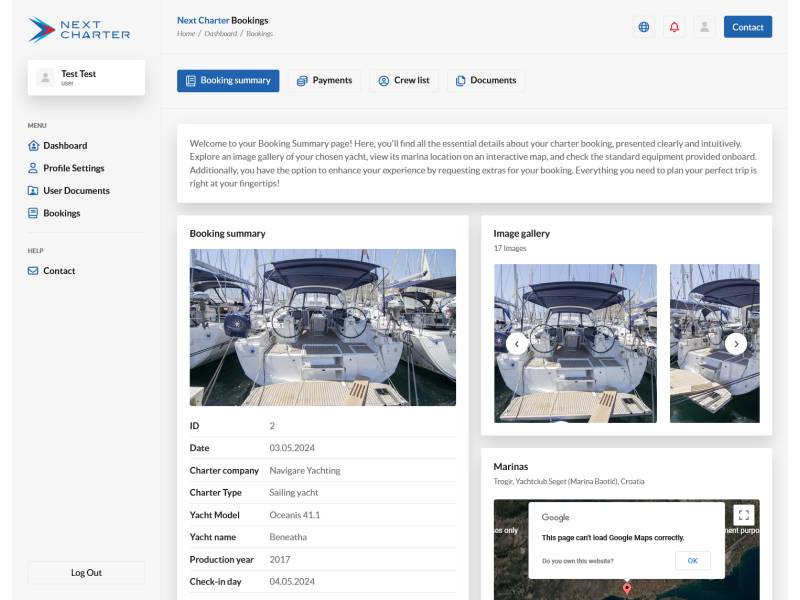Open the first gallery yacht thumbnail
The width and height of the screenshot is (800, 600).
click(575, 343)
